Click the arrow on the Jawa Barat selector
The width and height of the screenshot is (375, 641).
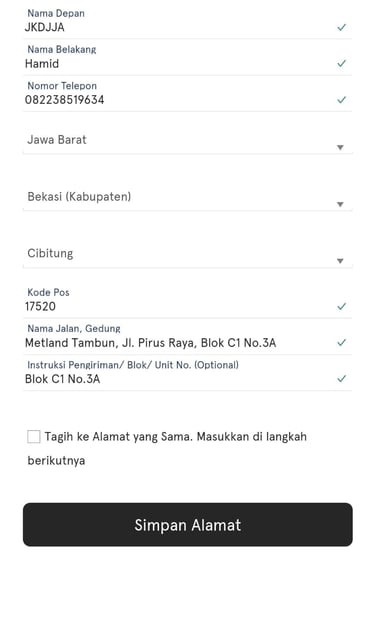(340, 148)
